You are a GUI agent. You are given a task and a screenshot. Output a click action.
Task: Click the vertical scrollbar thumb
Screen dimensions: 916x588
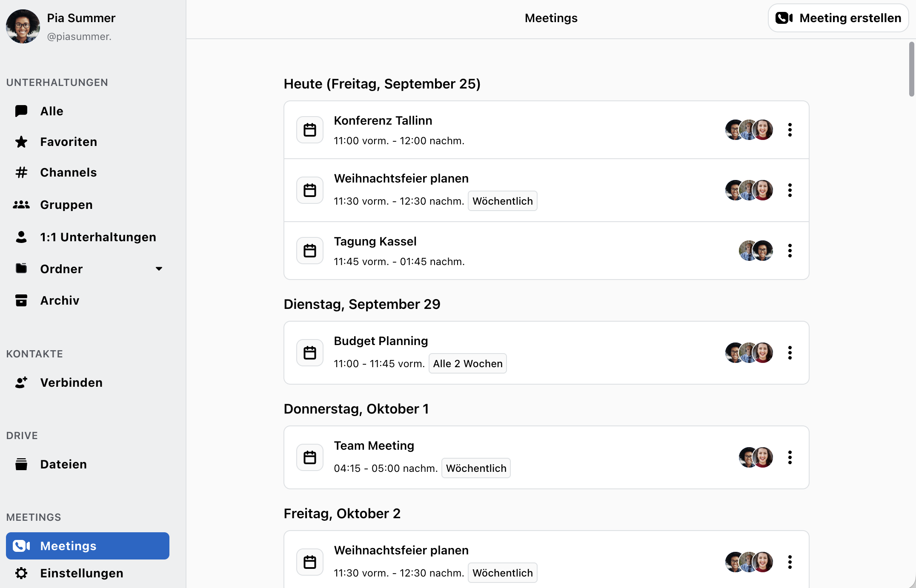[x=912, y=69]
